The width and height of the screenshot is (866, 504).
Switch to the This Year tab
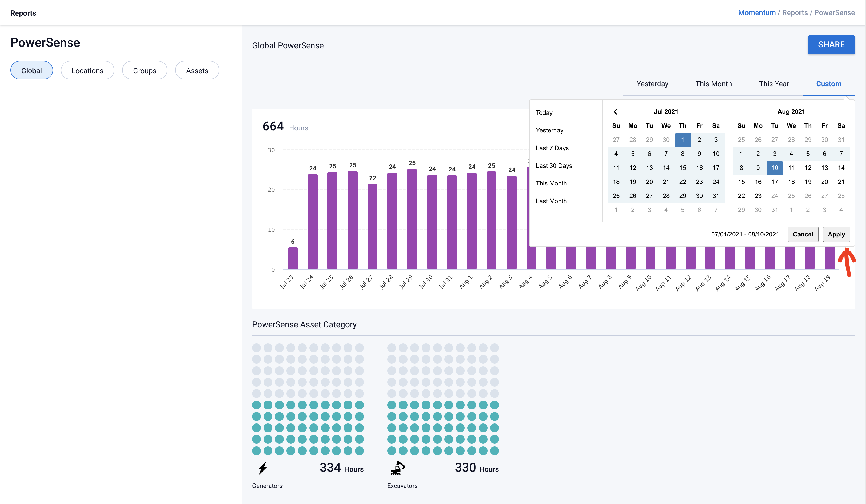pos(774,84)
